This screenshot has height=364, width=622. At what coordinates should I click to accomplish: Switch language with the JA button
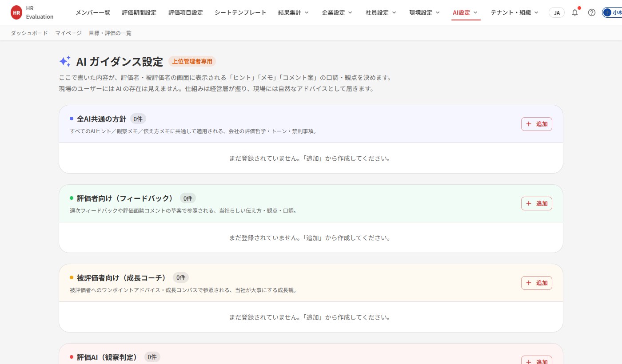[557, 12]
